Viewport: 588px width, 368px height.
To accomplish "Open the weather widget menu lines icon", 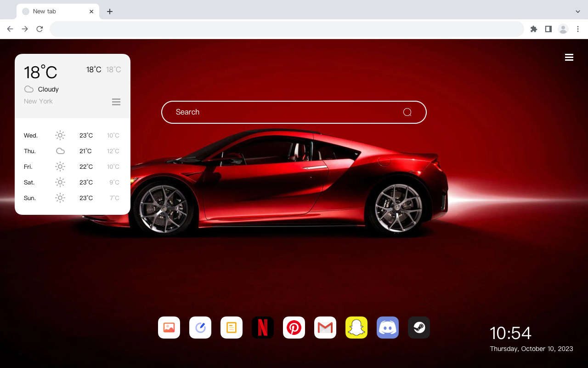I will [116, 102].
